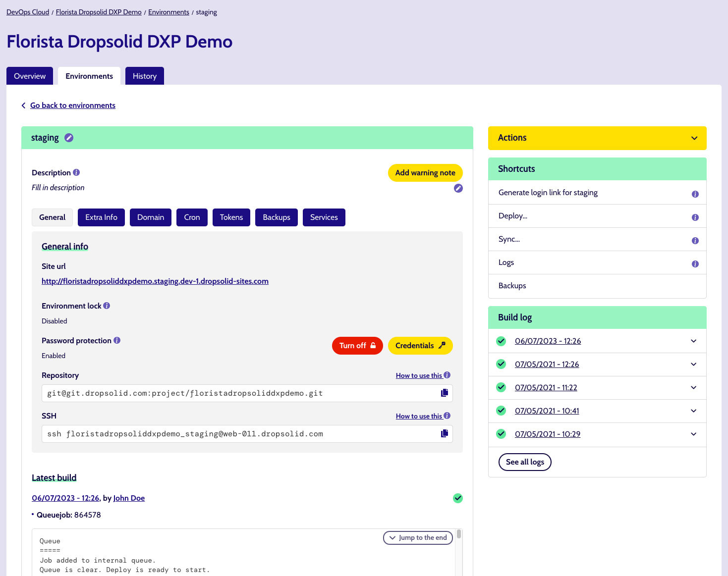This screenshot has width=728, height=576.
Task: Copy the SSH command
Action: tap(445, 433)
